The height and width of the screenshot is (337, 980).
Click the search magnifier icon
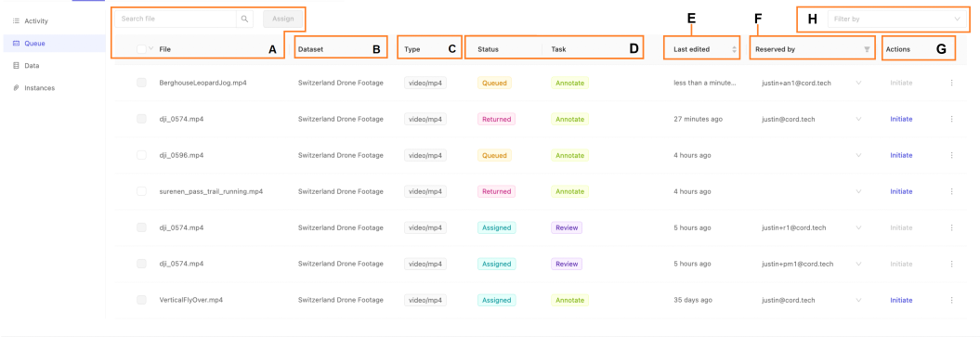(244, 19)
